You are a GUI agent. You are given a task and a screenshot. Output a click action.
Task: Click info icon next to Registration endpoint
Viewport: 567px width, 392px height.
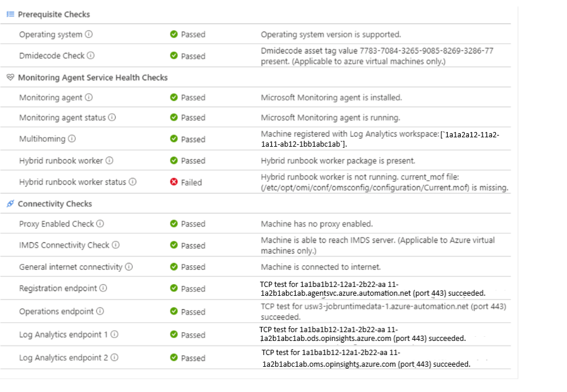[x=103, y=288]
